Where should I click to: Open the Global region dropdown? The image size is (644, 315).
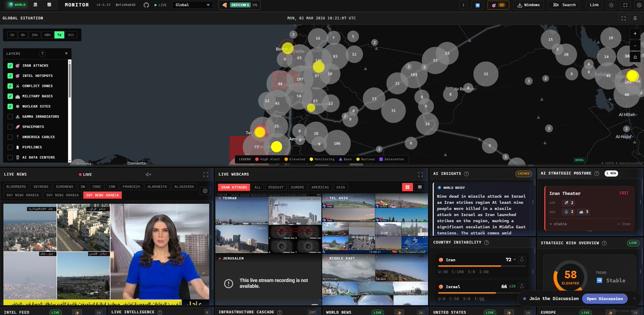[x=193, y=5]
